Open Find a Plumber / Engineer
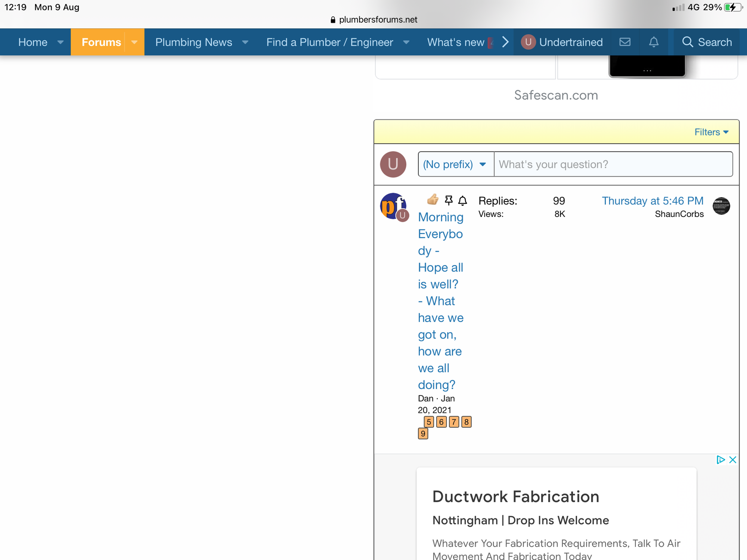 point(330,42)
